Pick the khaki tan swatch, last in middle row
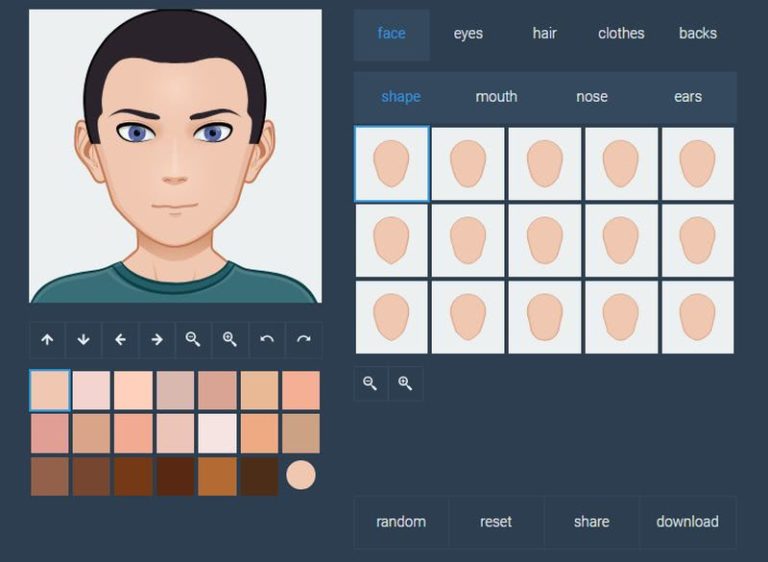The width and height of the screenshot is (768, 562). (301, 433)
